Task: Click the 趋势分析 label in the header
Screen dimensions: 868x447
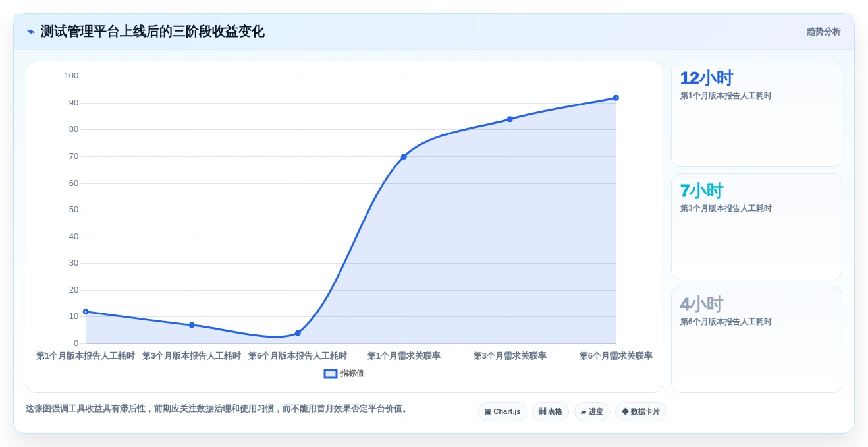Action: click(x=823, y=32)
